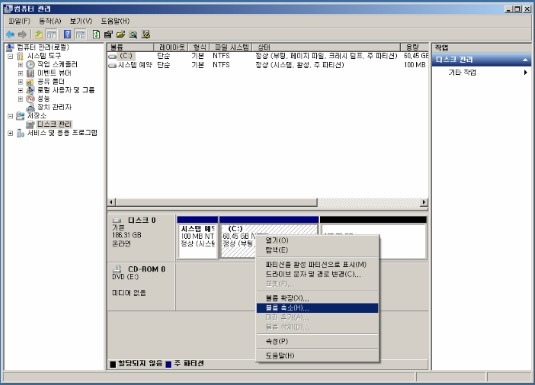Select the 공유 폴더 icon

pos(30,82)
